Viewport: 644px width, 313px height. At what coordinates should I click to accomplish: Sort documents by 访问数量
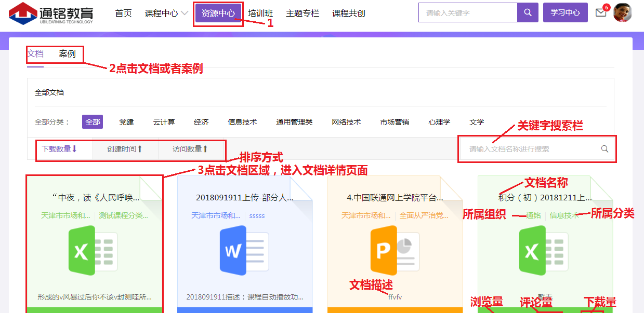[x=190, y=149]
